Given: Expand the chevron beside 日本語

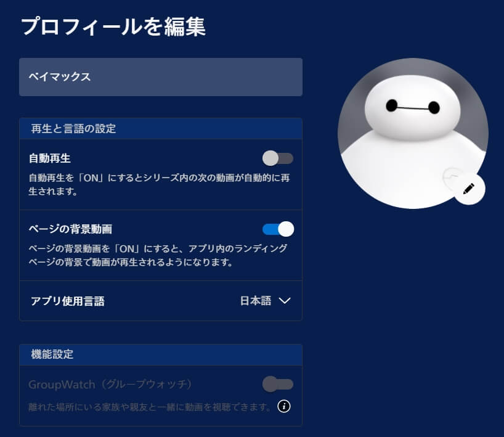Looking at the screenshot, I should click(x=285, y=301).
